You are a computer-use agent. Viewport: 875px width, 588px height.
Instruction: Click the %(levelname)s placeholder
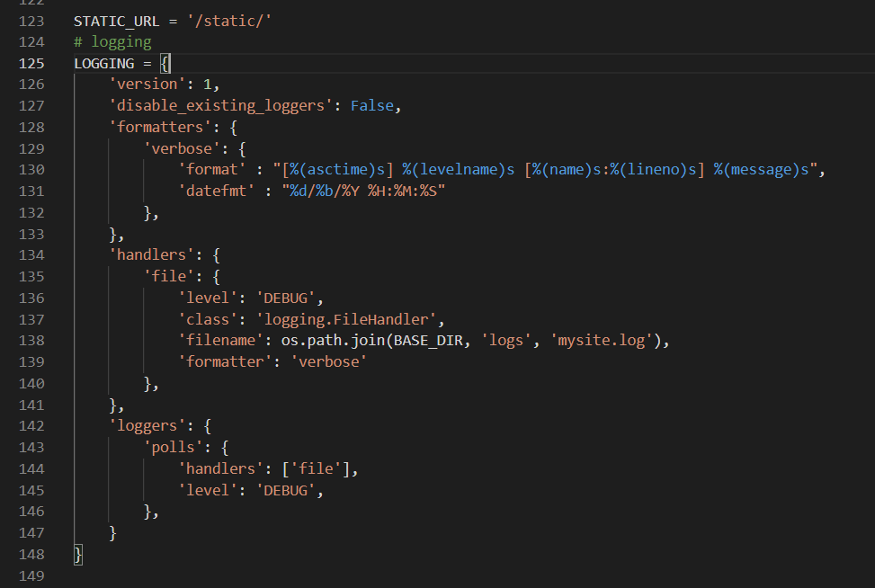[459, 170]
